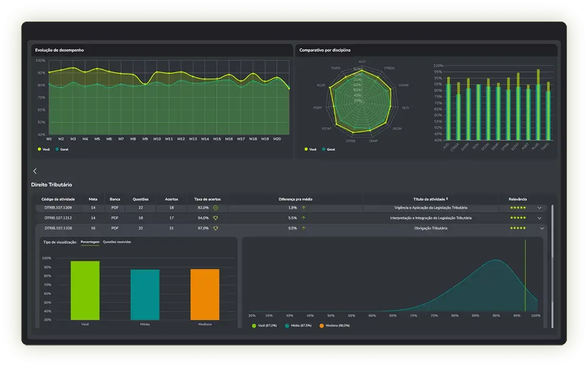The image size is (588, 366).
Task: Click trophy icon in DTRIB.107.1326 row
Action: 215,228
